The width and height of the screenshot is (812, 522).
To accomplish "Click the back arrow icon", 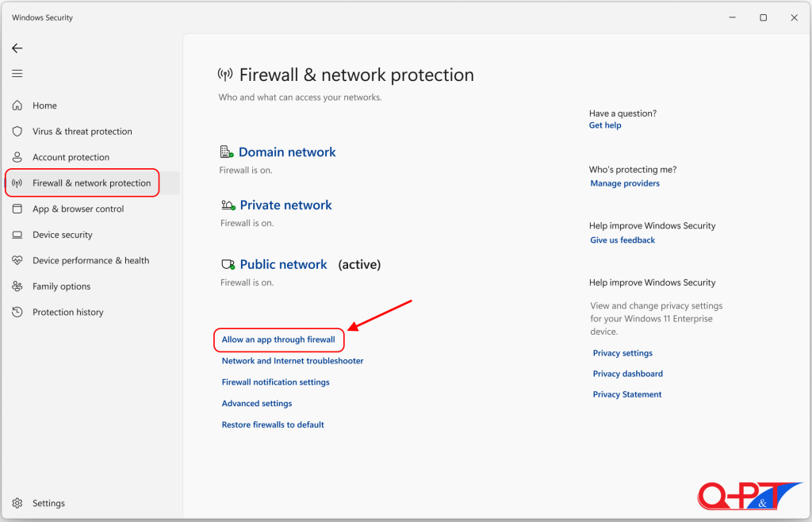I will pyautogui.click(x=17, y=48).
